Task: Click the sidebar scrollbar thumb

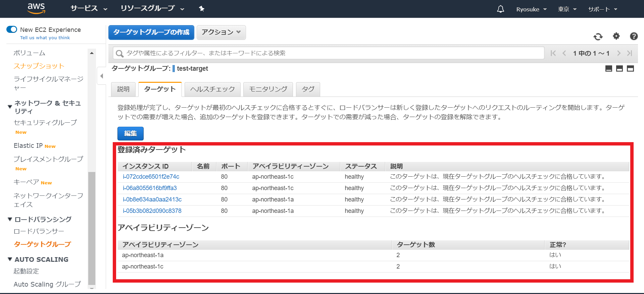Action: tap(92, 228)
